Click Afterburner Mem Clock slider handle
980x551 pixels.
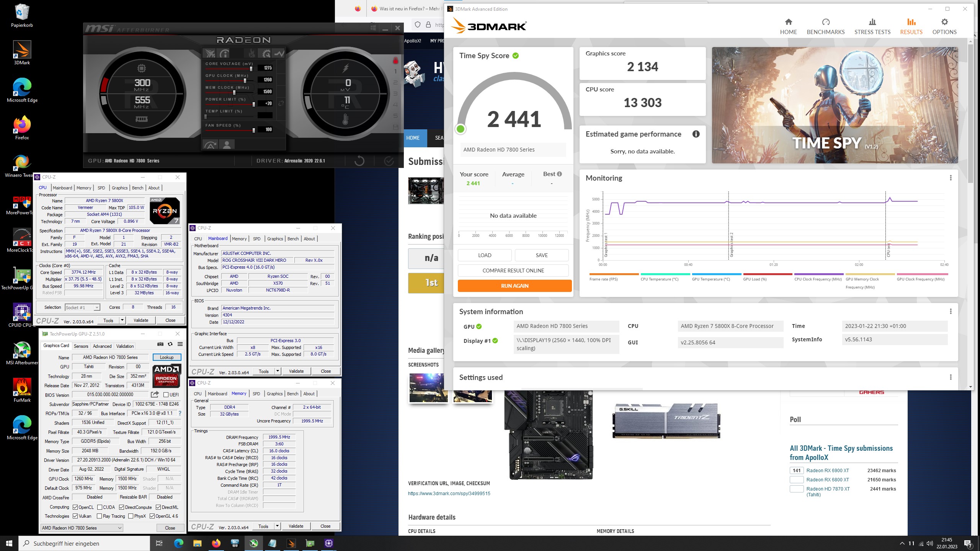234,92
